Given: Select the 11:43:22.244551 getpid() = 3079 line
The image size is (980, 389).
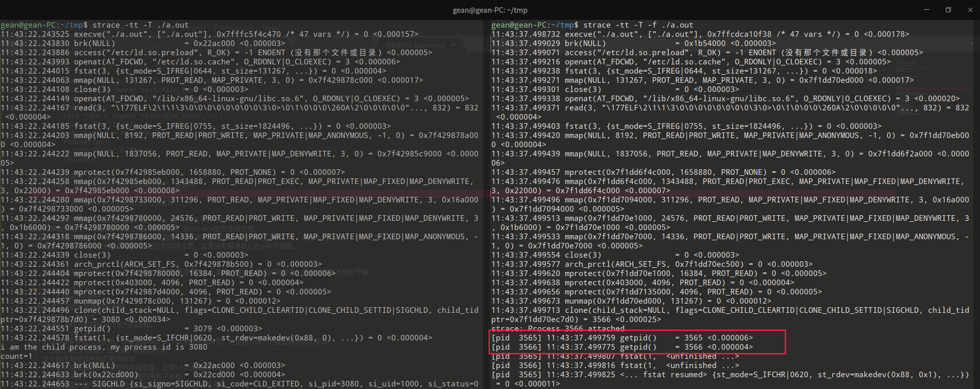Looking at the screenshot, I should tap(131, 329).
